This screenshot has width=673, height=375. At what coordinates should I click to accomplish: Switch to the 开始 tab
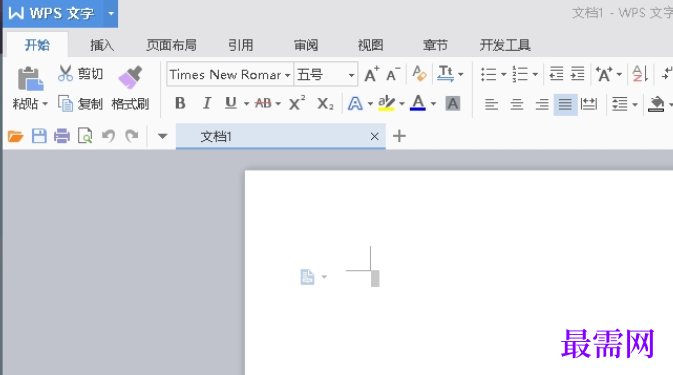pyautogui.click(x=37, y=45)
